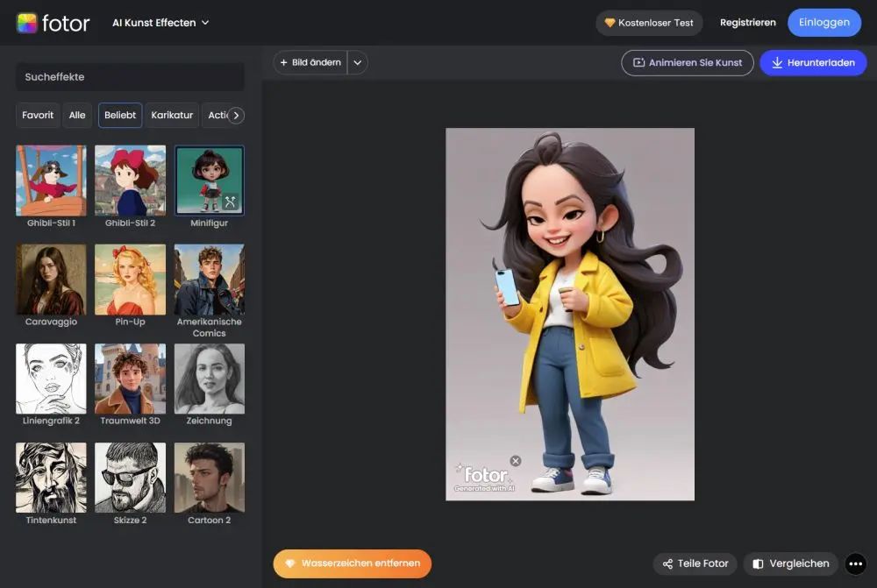Click the Kostenloser Test button
877x588 pixels.
[649, 23]
